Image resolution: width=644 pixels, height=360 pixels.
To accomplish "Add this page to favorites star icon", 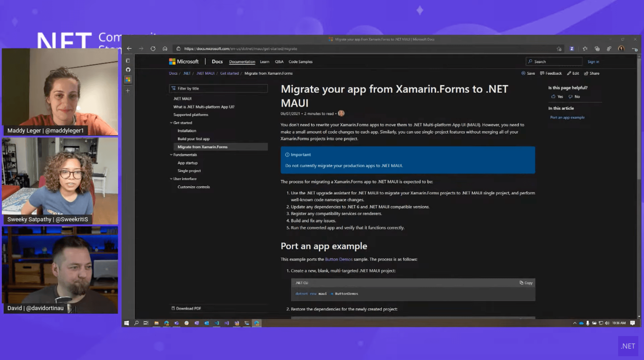I will pos(559,49).
